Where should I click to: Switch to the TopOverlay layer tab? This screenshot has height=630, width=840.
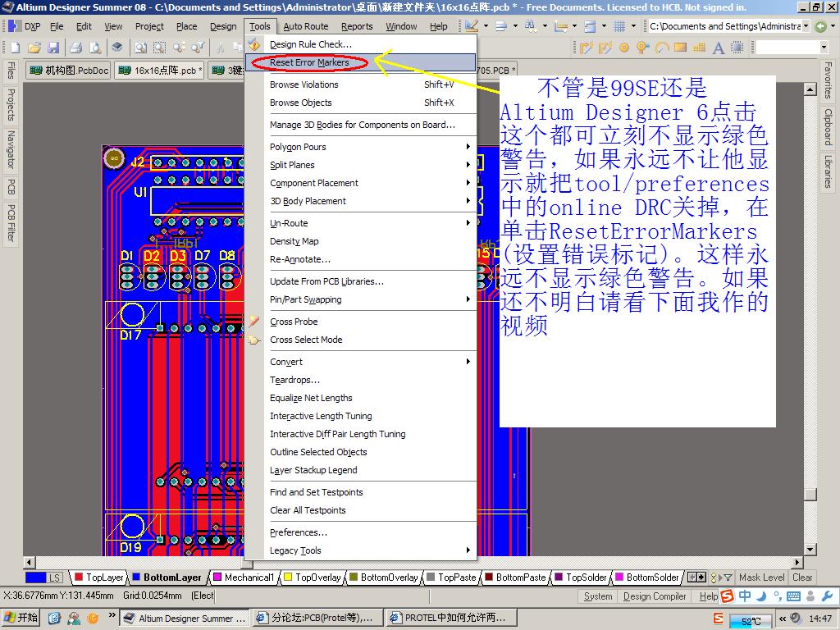317,577
